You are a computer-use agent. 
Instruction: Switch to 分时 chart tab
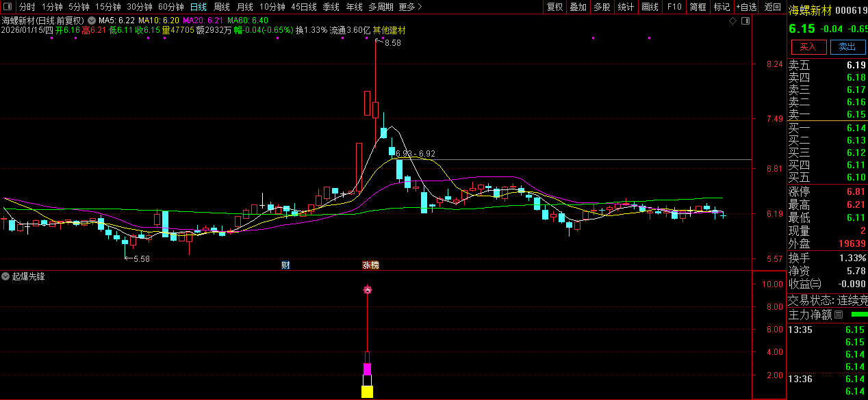coord(27,7)
